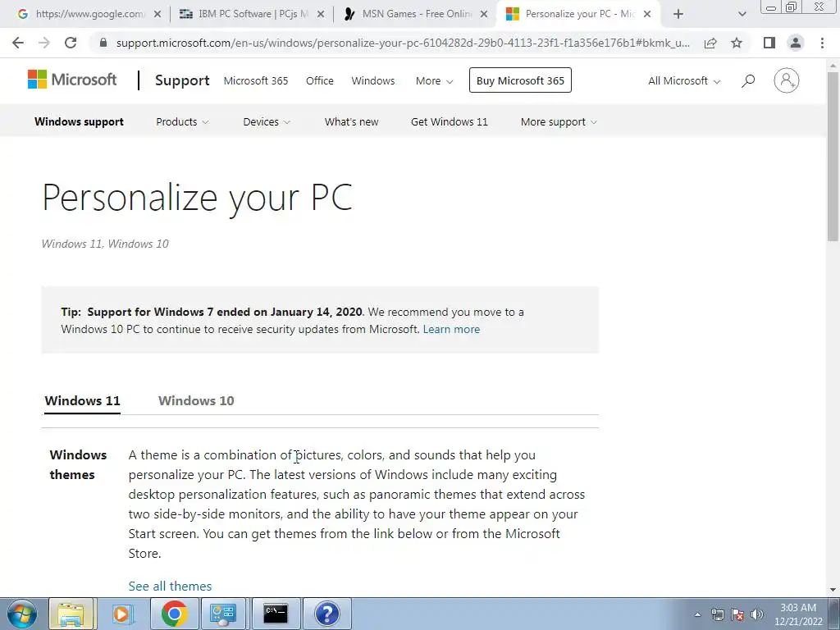Open What's new link
This screenshot has width=840, height=630.
[x=351, y=121]
